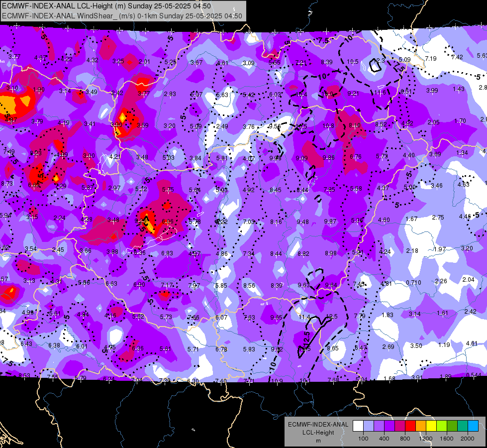This screenshot has width=487, height=448.
Task: Click the orange swatch in the legend
Action: (x=421, y=426)
